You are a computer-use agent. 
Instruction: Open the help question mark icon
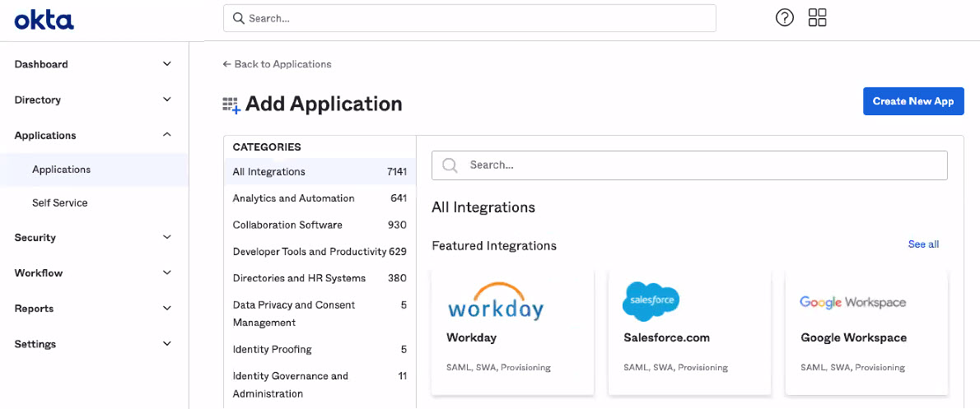click(784, 17)
